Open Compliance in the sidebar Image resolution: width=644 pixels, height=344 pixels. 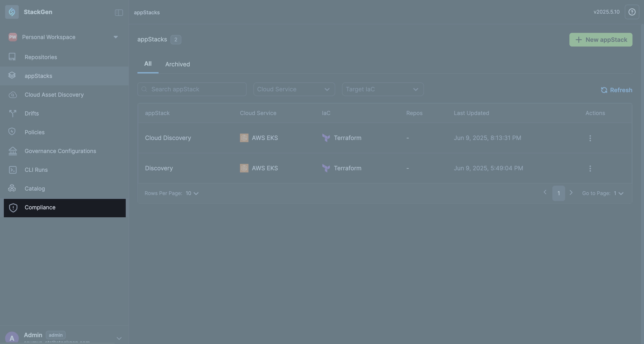(x=65, y=208)
